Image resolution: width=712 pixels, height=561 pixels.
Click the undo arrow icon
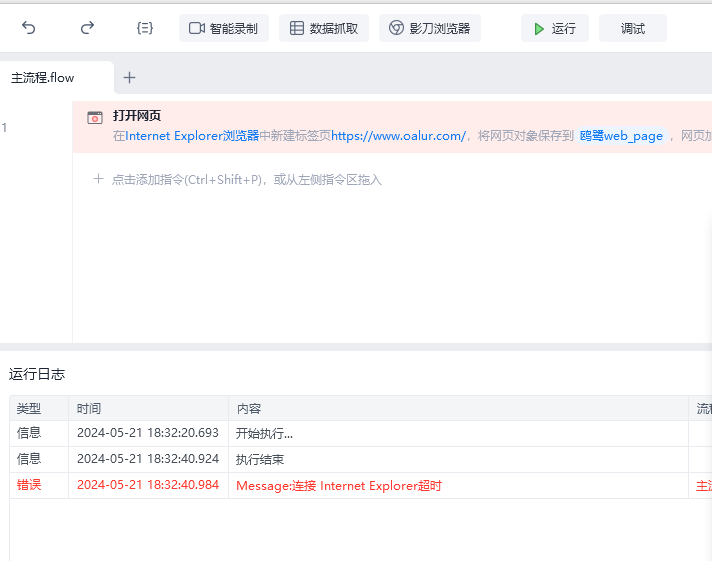click(28, 28)
